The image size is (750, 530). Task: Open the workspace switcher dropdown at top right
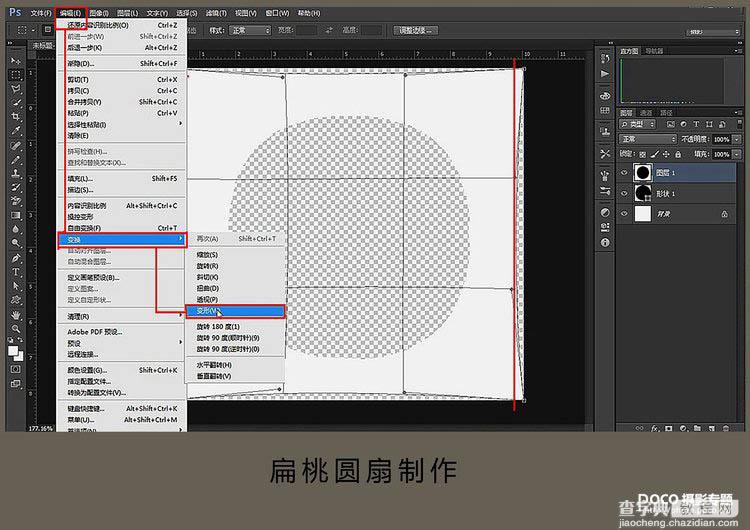[x=713, y=32]
